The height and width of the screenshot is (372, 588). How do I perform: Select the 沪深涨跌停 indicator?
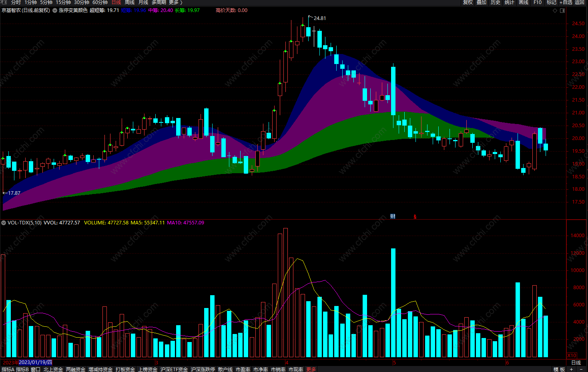click(x=203, y=369)
